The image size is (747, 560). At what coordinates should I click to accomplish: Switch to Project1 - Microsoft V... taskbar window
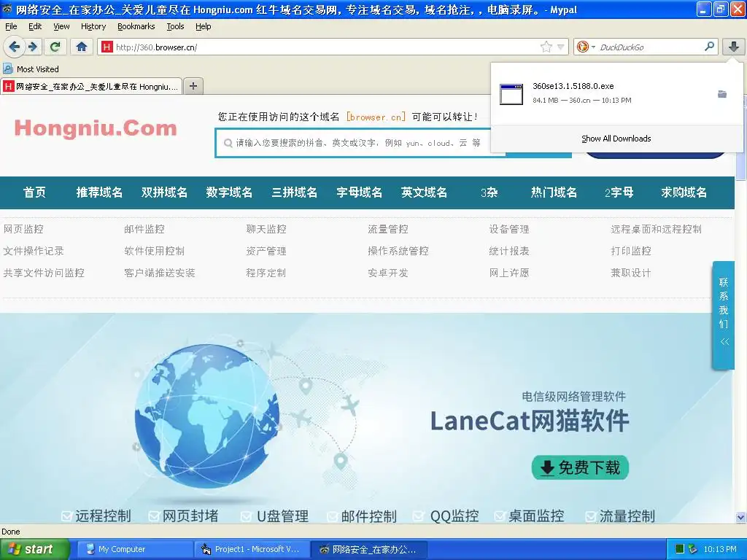pos(252,549)
